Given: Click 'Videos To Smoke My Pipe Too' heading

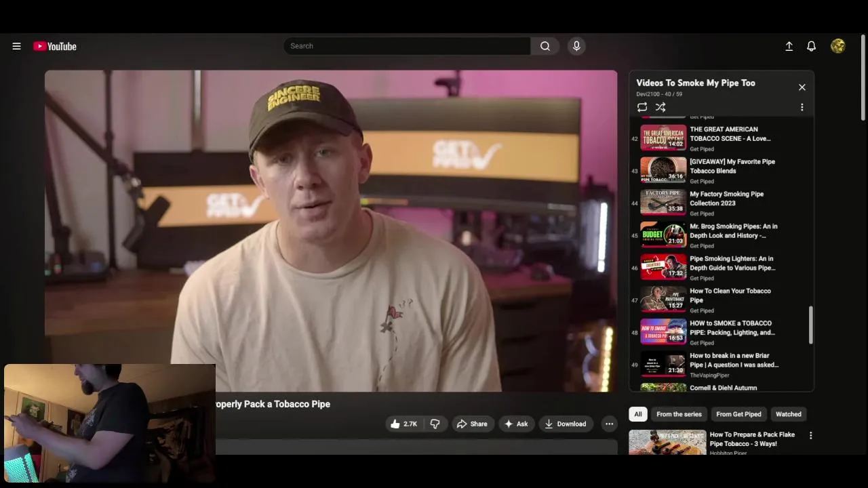Looking at the screenshot, I should 696,83.
